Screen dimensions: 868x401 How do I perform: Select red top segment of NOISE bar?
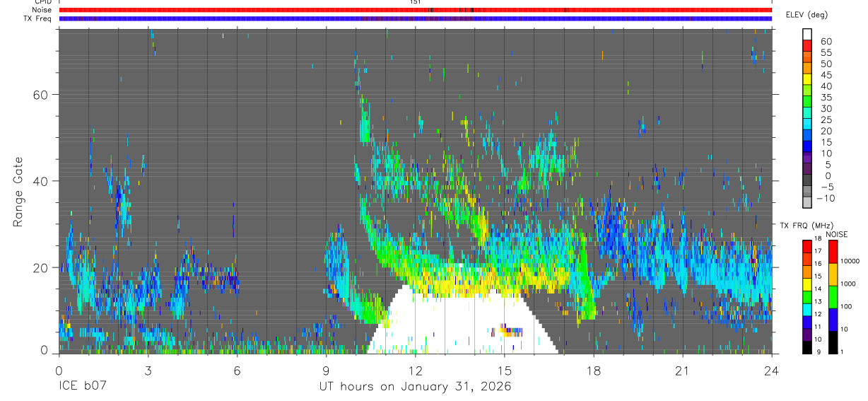pyautogui.click(x=833, y=252)
